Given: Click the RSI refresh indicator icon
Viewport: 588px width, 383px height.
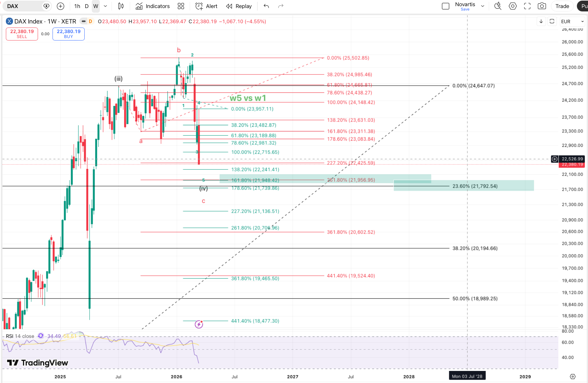Looking at the screenshot, I should click(41, 336).
